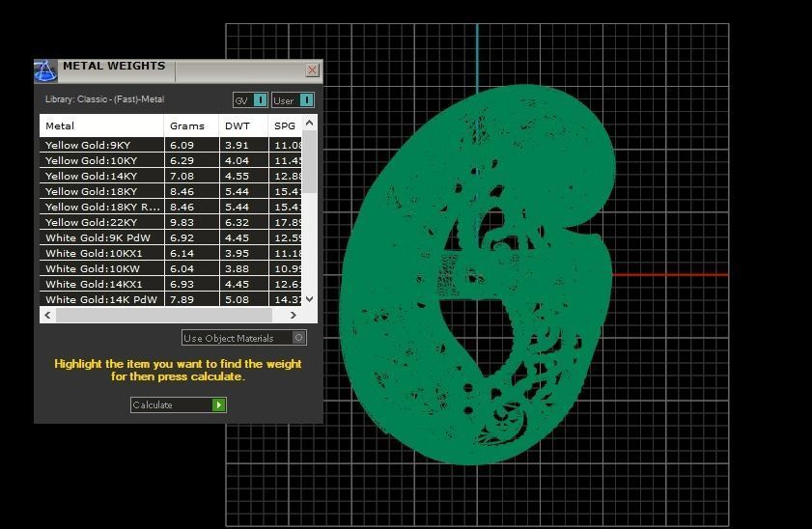This screenshot has height=529, width=812.
Task: Click the Metal column header
Action: tap(101, 125)
